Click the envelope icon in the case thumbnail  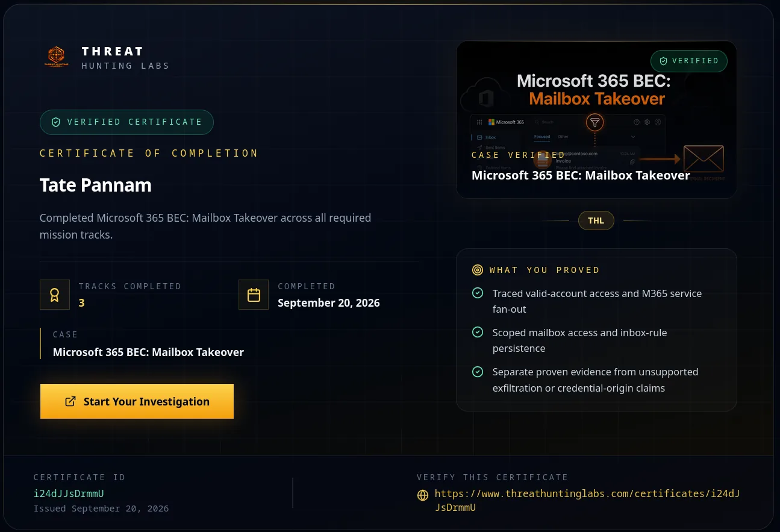tap(704, 159)
